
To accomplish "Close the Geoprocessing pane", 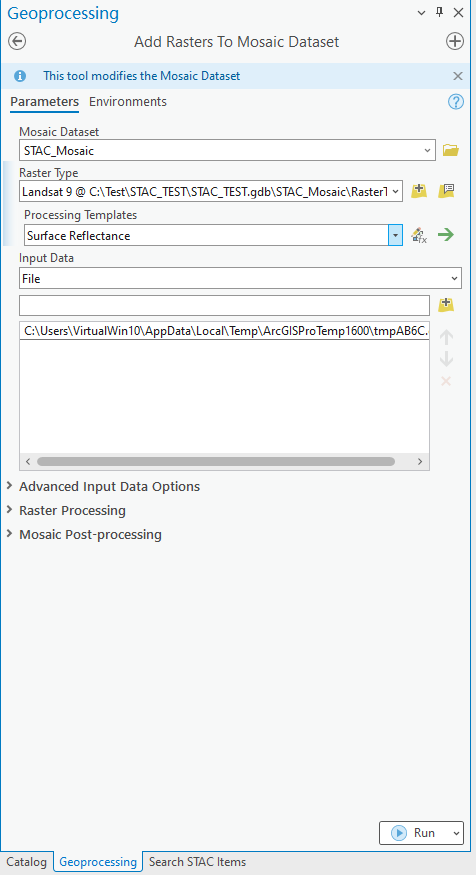I will pyautogui.click(x=458, y=12).
